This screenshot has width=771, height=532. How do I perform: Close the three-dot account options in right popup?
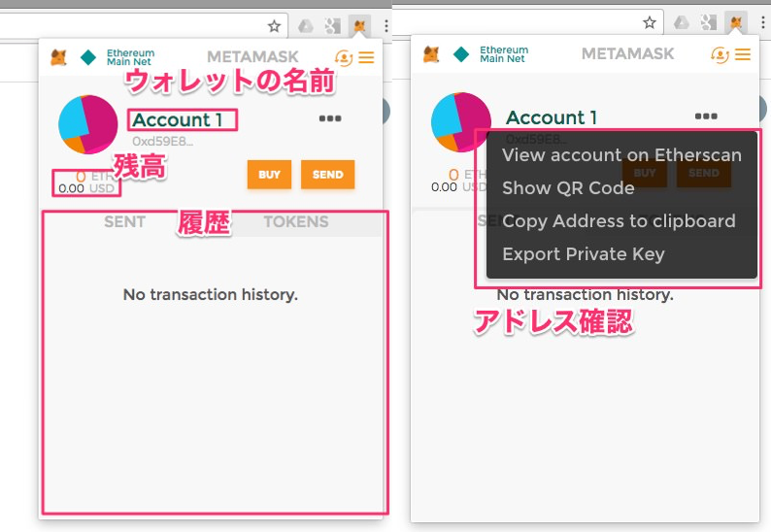pos(706,116)
